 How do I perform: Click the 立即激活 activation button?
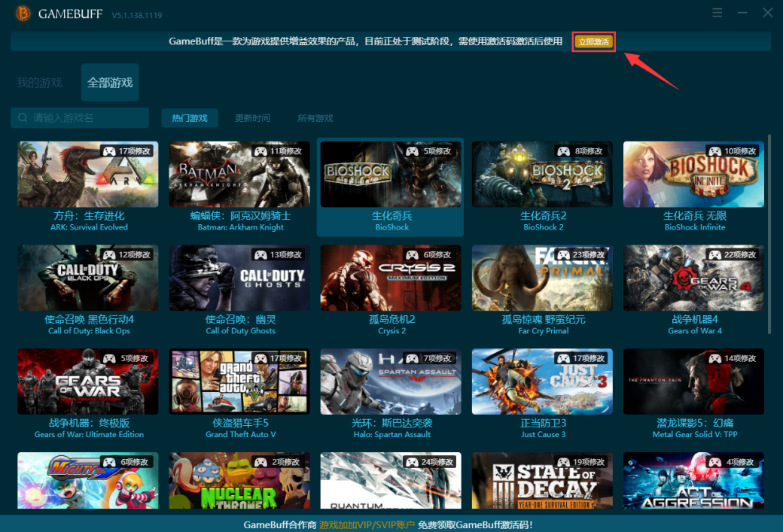point(594,41)
